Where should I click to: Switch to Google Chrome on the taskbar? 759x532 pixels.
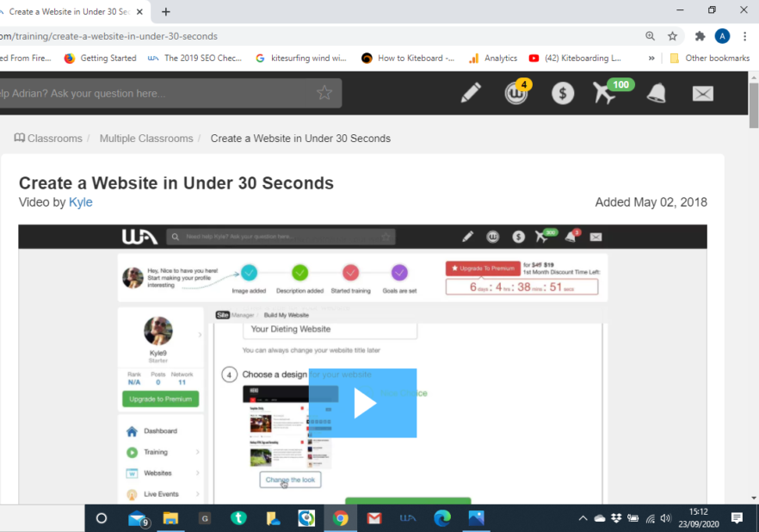[x=340, y=518]
